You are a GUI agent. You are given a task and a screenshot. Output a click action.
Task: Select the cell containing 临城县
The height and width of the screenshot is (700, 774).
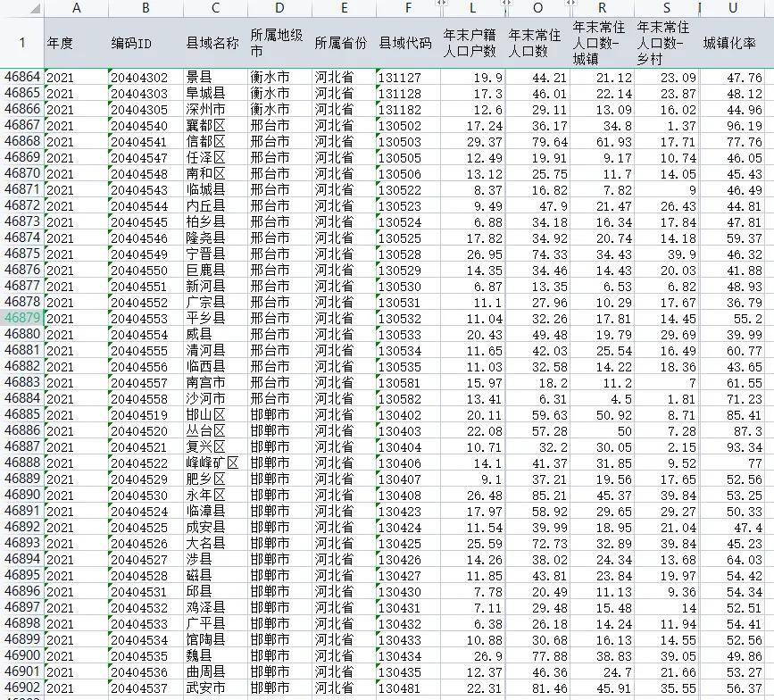(215, 189)
